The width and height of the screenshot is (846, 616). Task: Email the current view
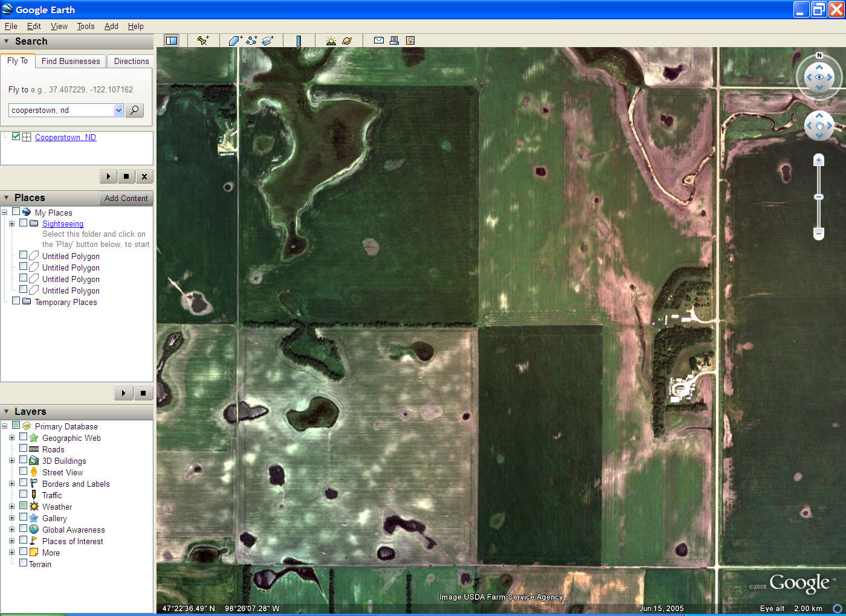pos(379,40)
